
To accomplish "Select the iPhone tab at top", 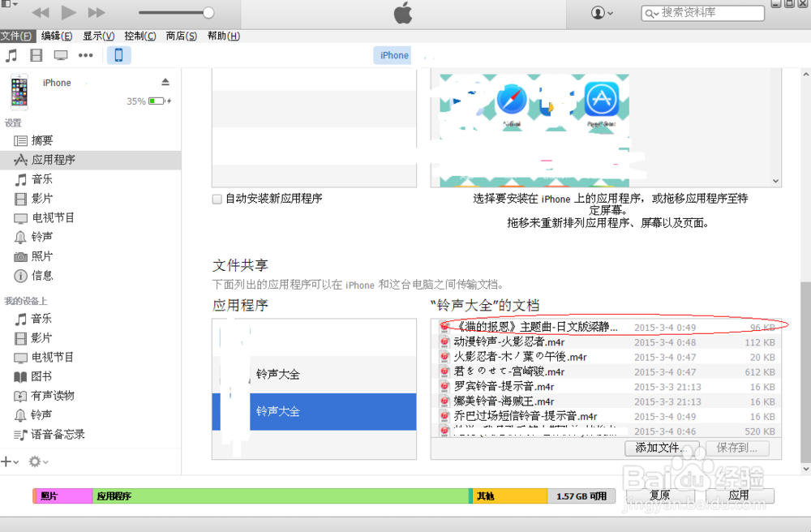I will coord(394,55).
